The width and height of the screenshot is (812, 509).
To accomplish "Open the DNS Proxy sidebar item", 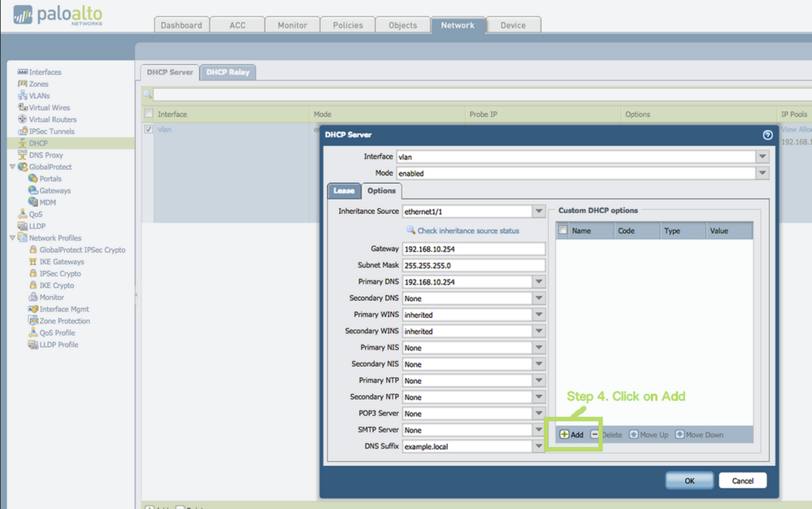I will click(x=46, y=155).
